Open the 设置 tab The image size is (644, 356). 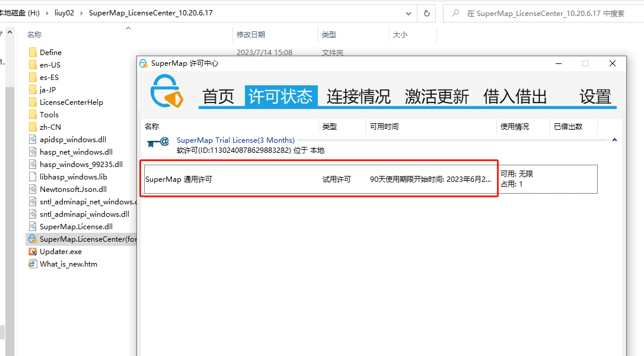tap(595, 97)
